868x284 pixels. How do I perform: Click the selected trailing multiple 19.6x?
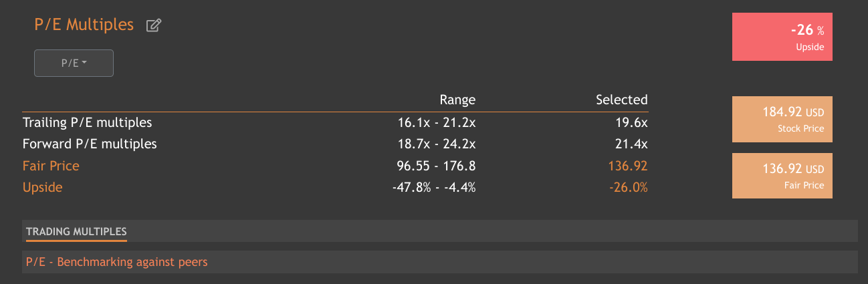633,123
